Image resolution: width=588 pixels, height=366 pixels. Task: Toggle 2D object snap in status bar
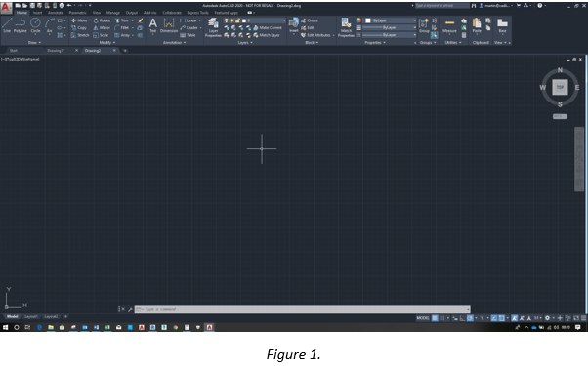pos(501,318)
